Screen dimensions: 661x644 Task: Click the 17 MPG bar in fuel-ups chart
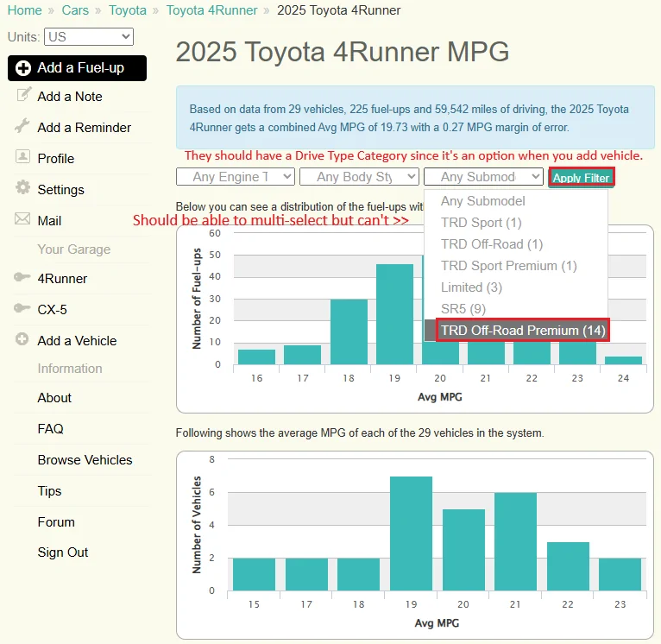pyautogui.click(x=302, y=355)
